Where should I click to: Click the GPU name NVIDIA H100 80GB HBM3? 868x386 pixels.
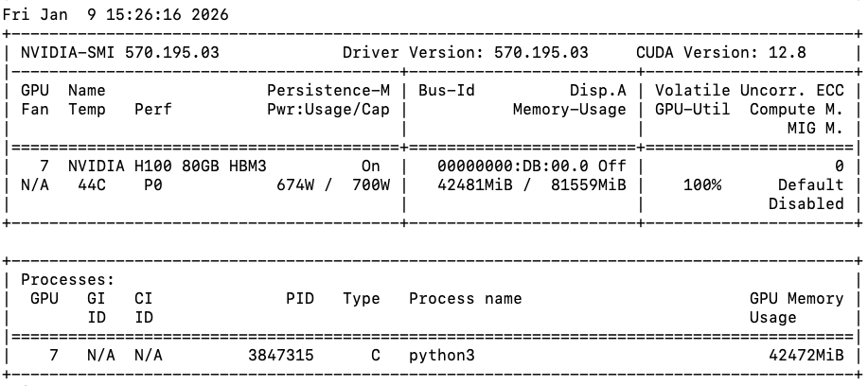click(168, 167)
